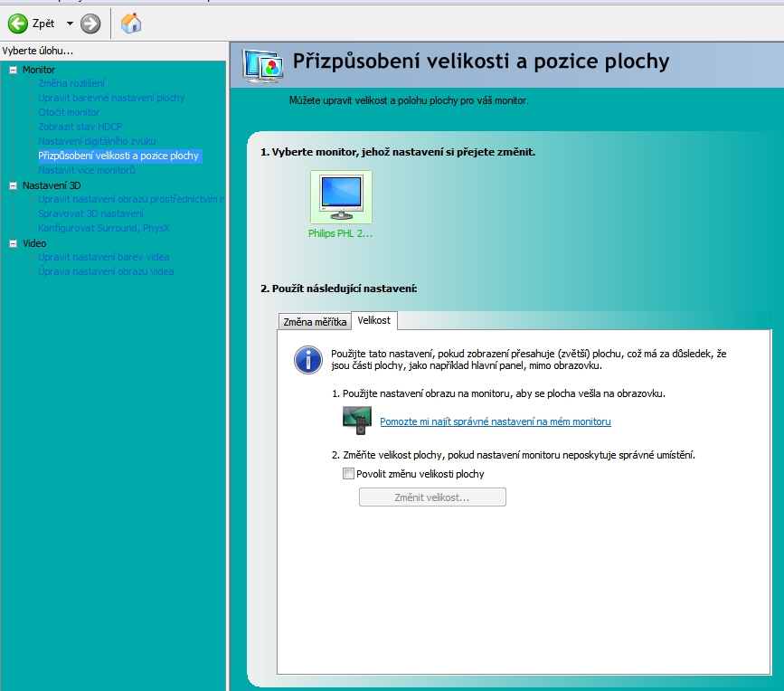Screen dimensions: 784x691
Task: Open Nastavit více monitorů
Action: [x=87, y=170]
